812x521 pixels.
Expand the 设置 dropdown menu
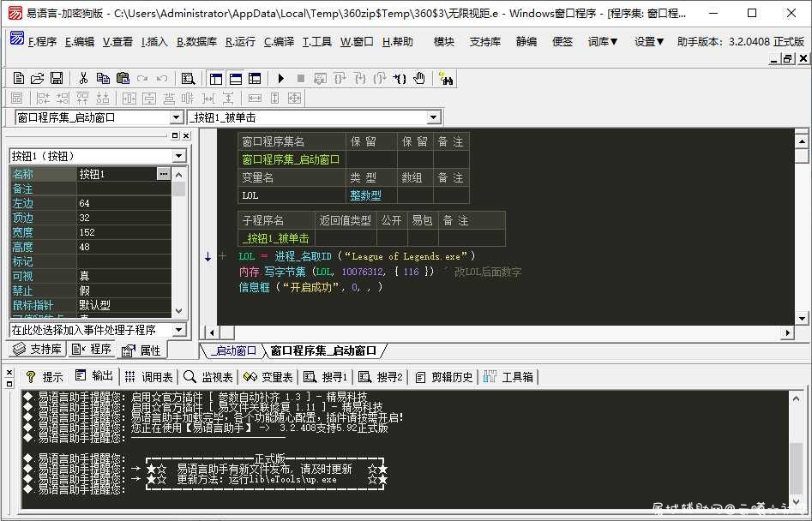click(649, 42)
